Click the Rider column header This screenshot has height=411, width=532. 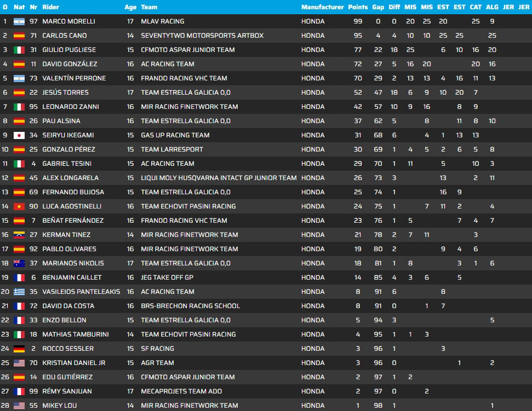[50, 7]
